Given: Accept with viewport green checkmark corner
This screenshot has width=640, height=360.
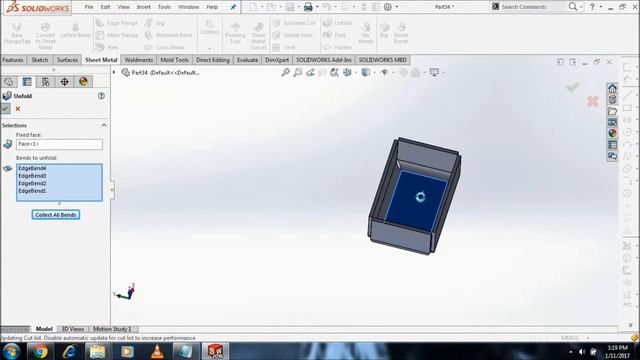Looking at the screenshot, I should click(x=572, y=87).
